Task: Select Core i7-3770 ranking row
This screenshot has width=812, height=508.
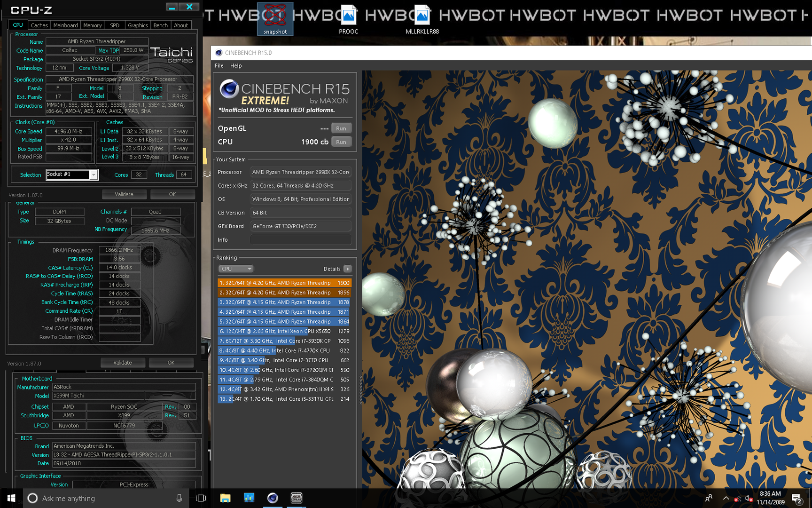Action: pyautogui.click(x=285, y=360)
